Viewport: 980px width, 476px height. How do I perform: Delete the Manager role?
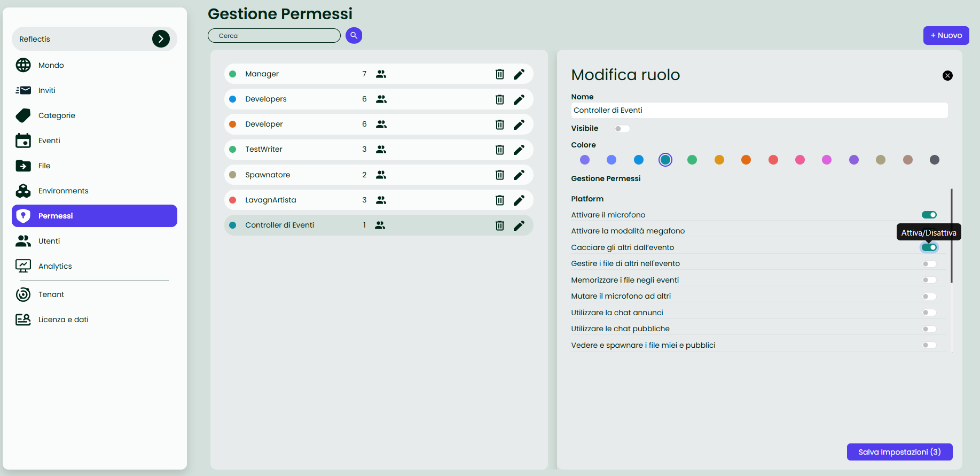click(x=500, y=74)
